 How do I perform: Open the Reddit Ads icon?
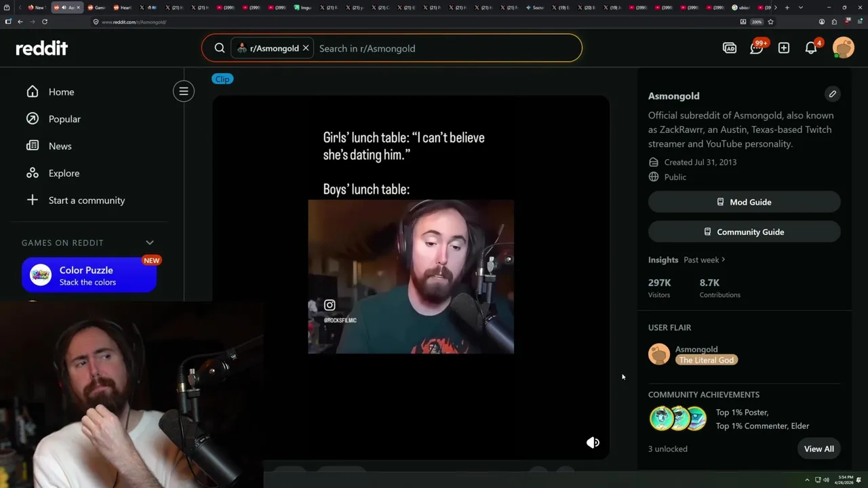(x=730, y=48)
